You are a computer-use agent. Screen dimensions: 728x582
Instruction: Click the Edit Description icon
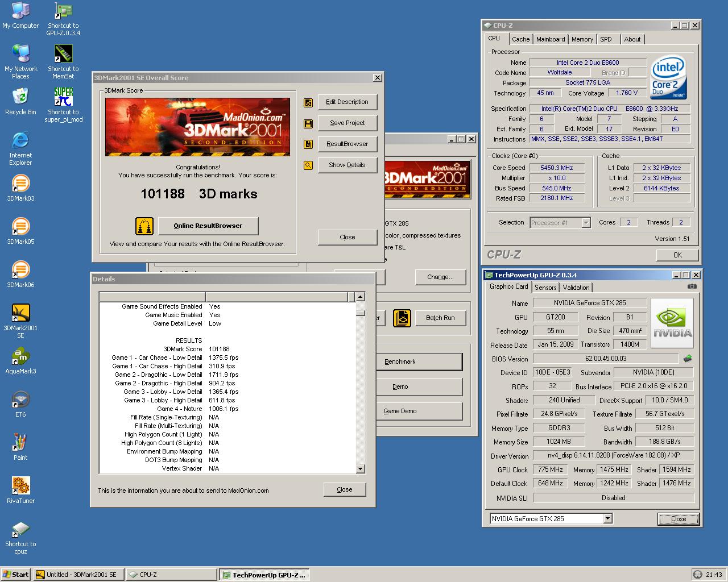coord(308,103)
